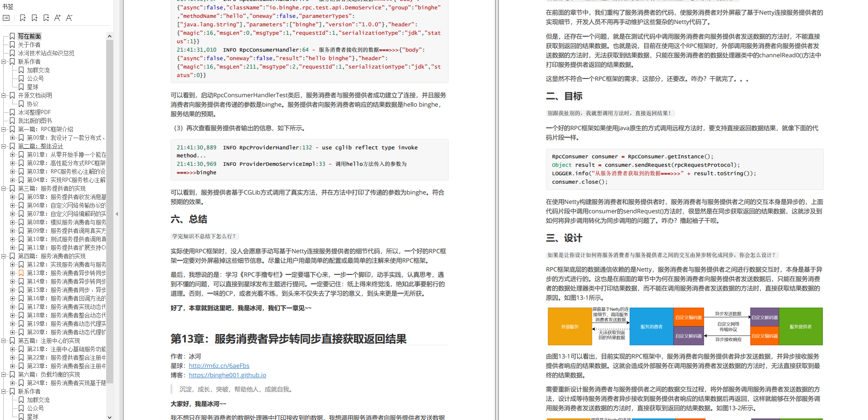Collapse the 开源文档说明 tree node
The width and height of the screenshot is (868, 420).
coord(4,95)
